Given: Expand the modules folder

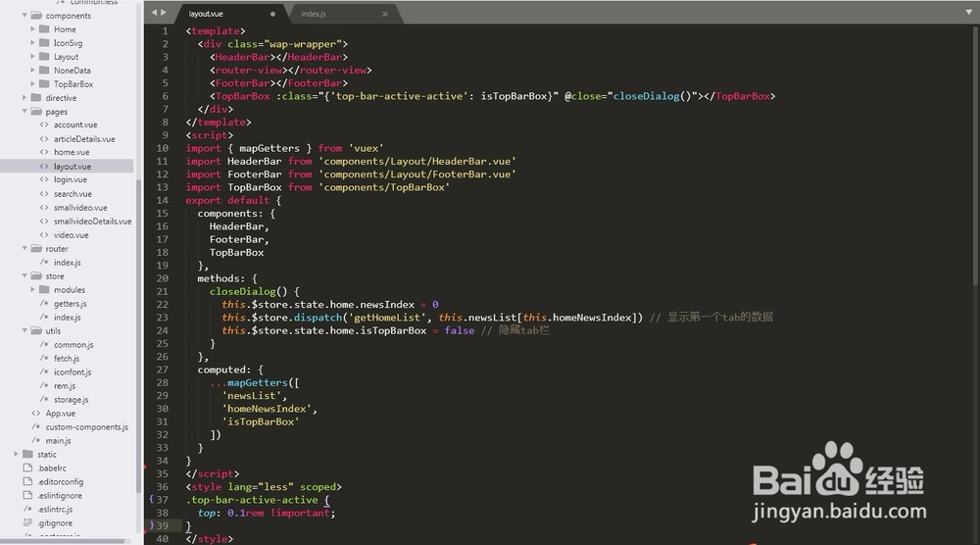Looking at the screenshot, I should coord(32,289).
